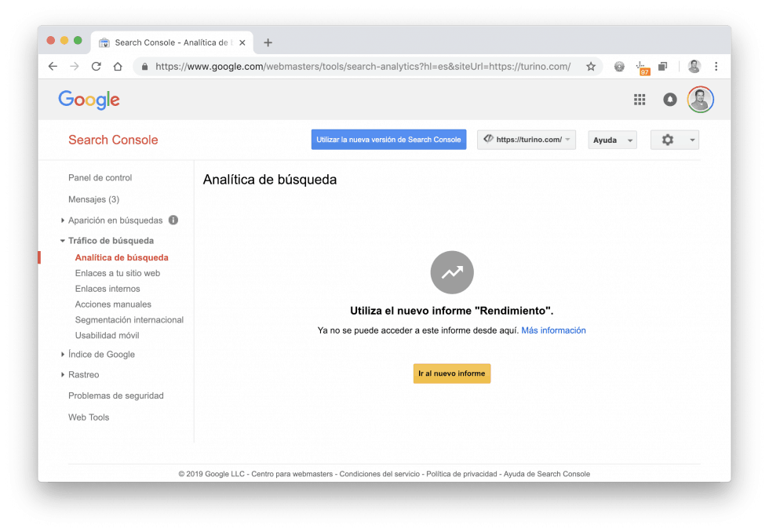This screenshot has width=769, height=532.
Task: Open the notifications bell
Action: 669,100
